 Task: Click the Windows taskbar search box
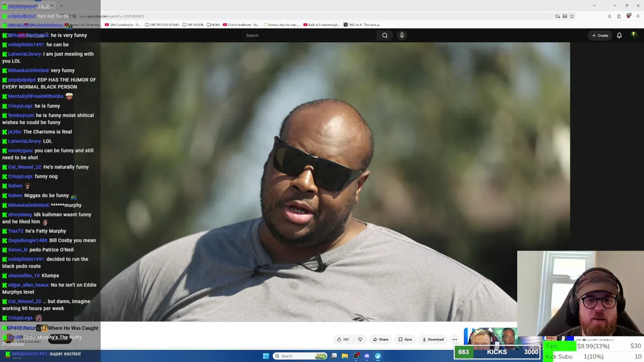(x=301, y=356)
